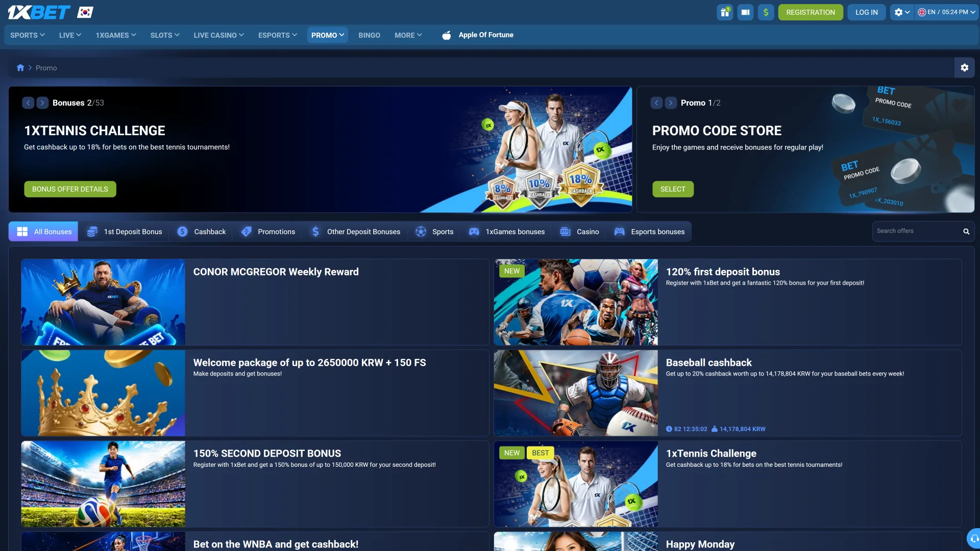Expand the LIVE menu

[x=70, y=35]
